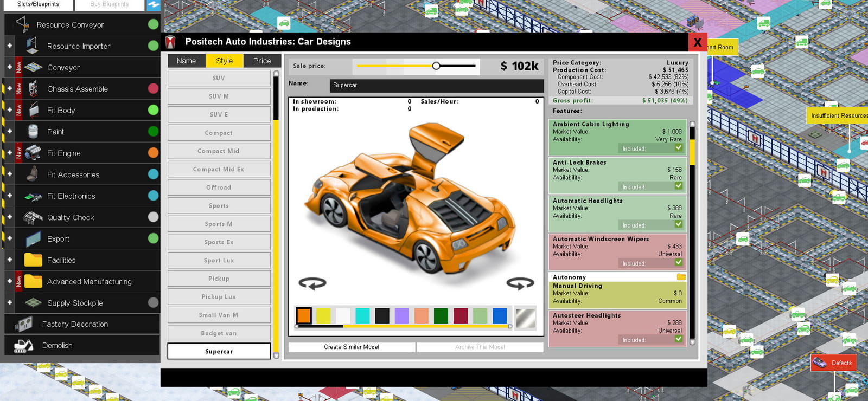Expand the Chassis Assemble plus
Screen dimensions: 868x401
coord(9,89)
